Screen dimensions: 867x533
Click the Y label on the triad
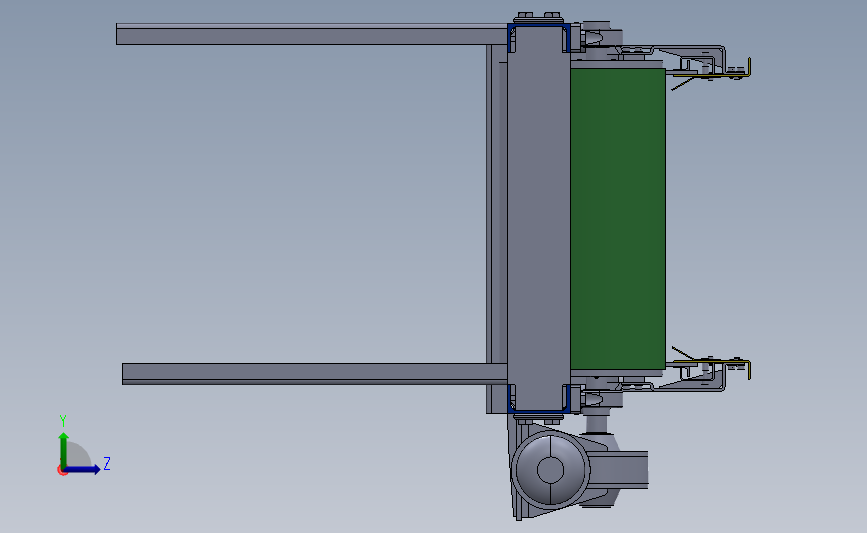point(63,421)
